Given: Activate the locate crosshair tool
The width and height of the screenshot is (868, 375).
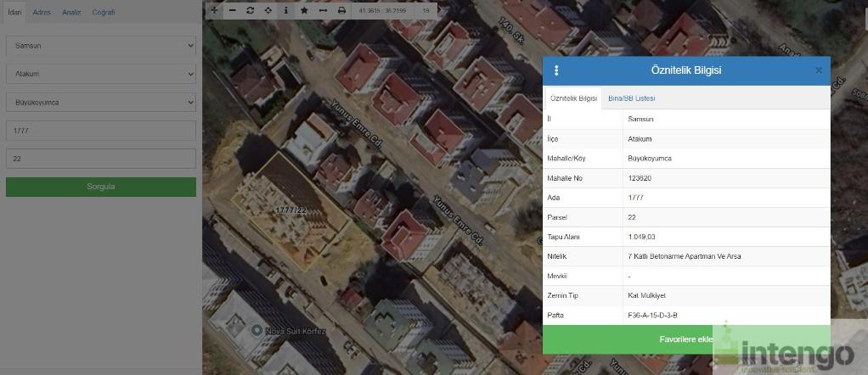Looking at the screenshot, I should click(268, 10).
